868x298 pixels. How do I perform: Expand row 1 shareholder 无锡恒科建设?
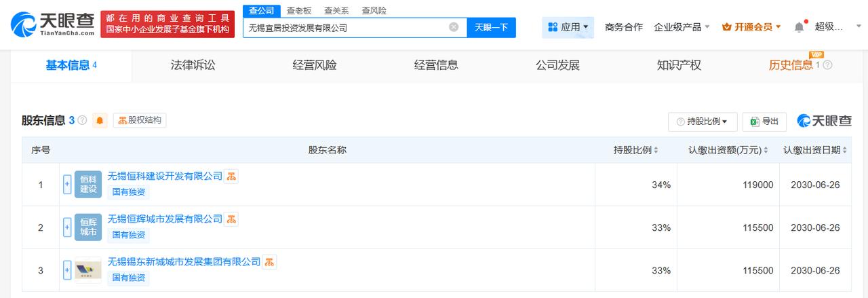coord(67,185)
